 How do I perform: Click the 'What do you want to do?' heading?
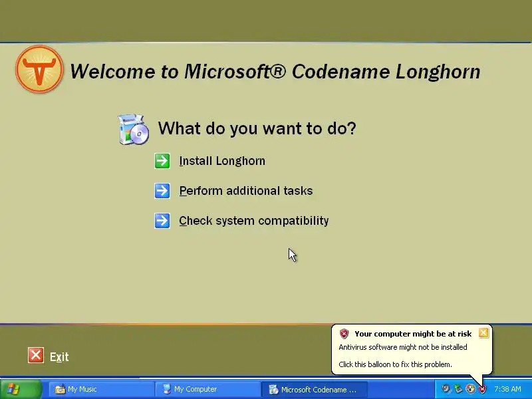coord(257,128)
